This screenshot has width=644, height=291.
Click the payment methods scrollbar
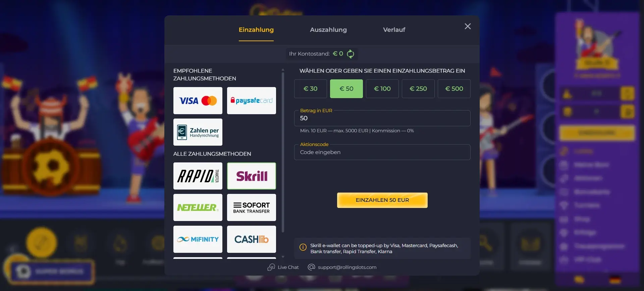(x=283, y=152)
